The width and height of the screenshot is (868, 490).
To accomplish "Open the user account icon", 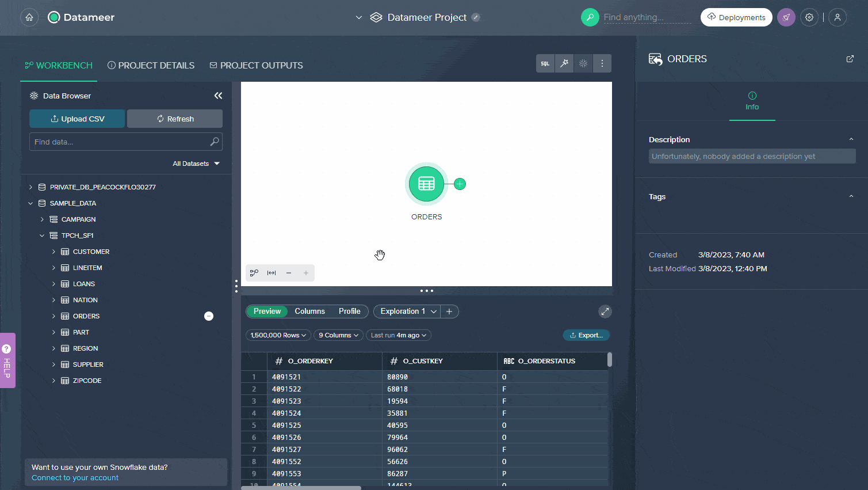I will (x=838, y=17).
